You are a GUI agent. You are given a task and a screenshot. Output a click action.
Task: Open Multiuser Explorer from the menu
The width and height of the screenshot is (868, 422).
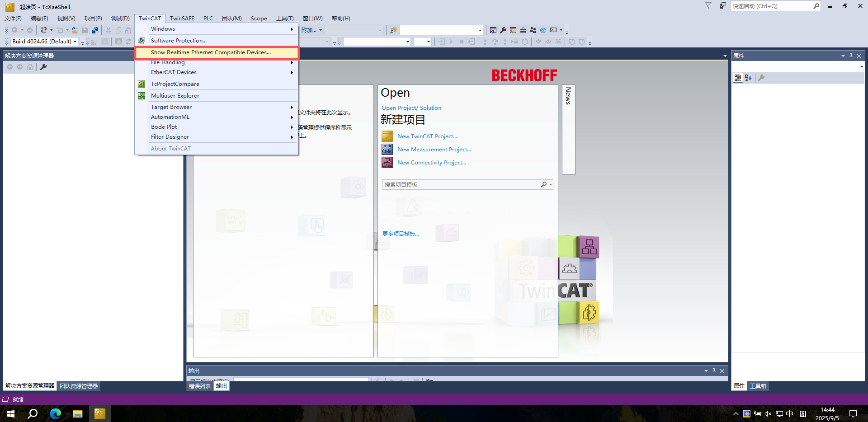click(x=217, y=96)
